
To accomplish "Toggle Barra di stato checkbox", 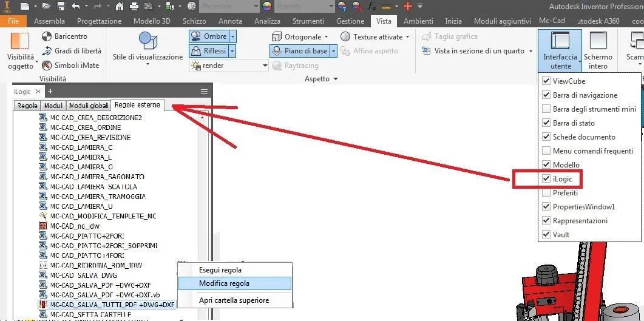I will point(546,123).
